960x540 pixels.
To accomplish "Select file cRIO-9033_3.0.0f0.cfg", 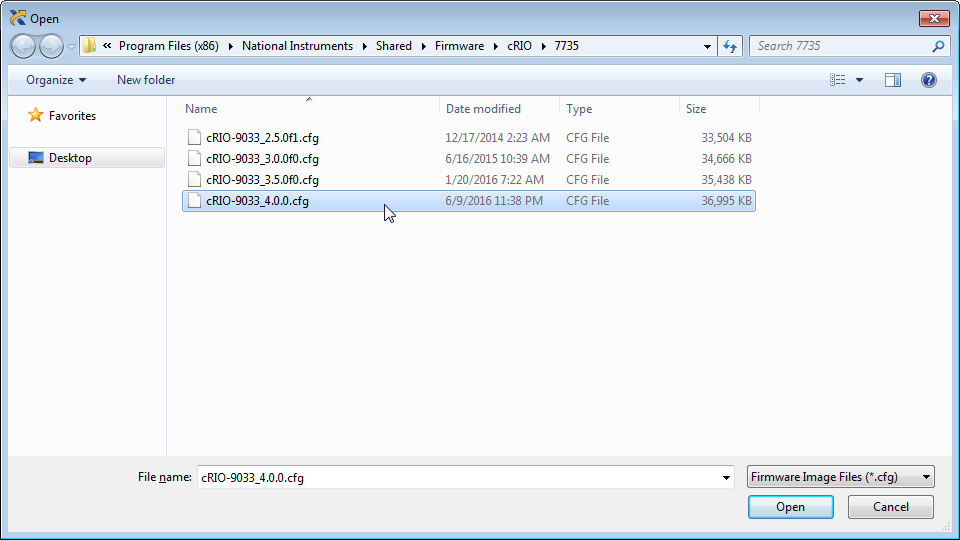I will [262, 159].
